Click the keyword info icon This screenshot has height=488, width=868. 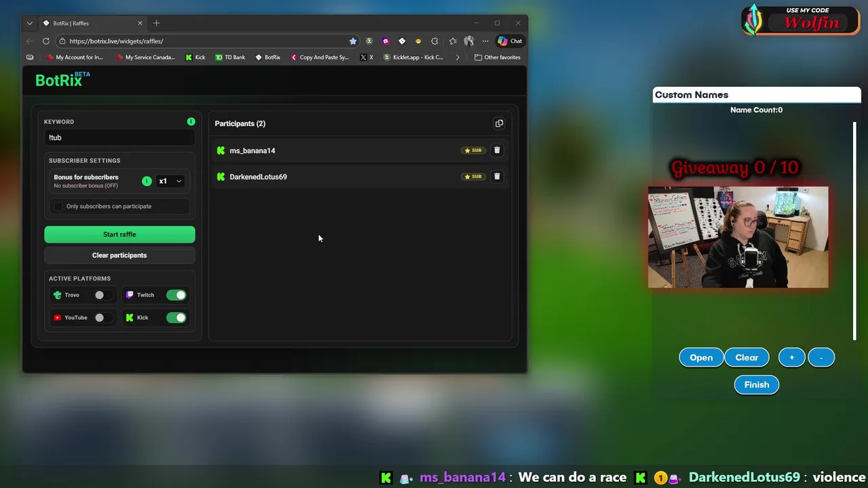pos(191,121)
